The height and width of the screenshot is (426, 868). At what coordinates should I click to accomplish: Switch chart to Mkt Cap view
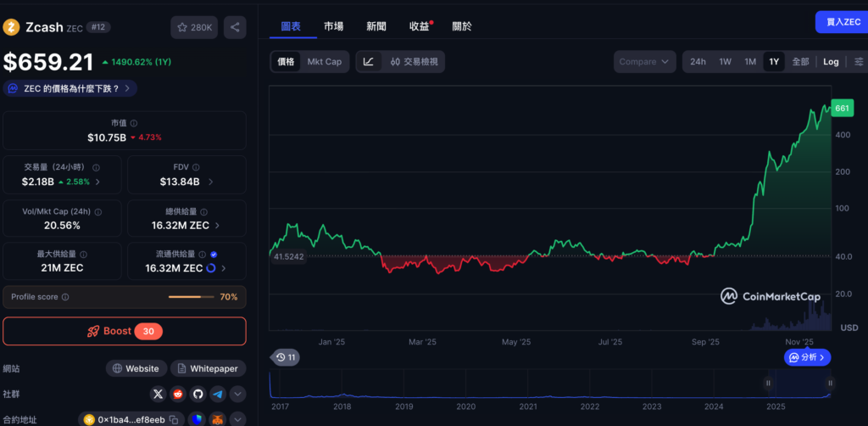324,61
